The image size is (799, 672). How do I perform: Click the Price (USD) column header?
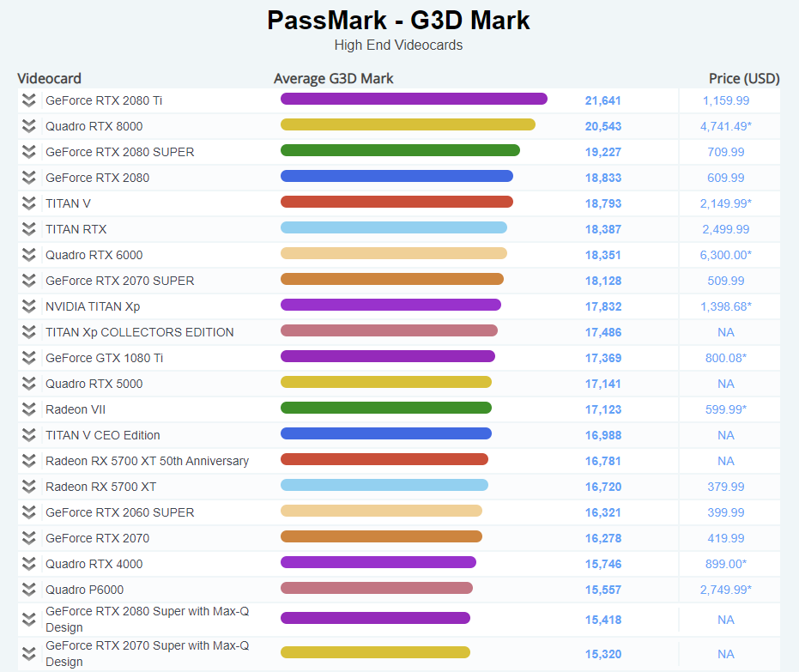tap(744, 78)
